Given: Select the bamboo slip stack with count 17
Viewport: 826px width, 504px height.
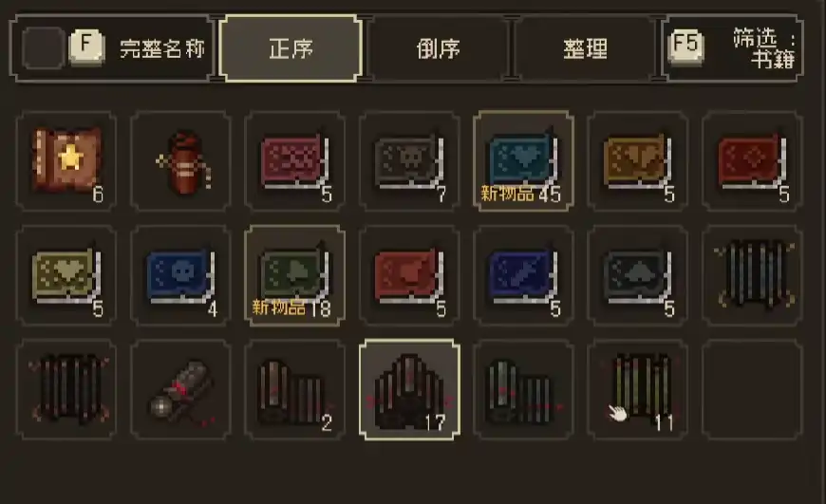Looking at the screenshot, I should 409,390.
